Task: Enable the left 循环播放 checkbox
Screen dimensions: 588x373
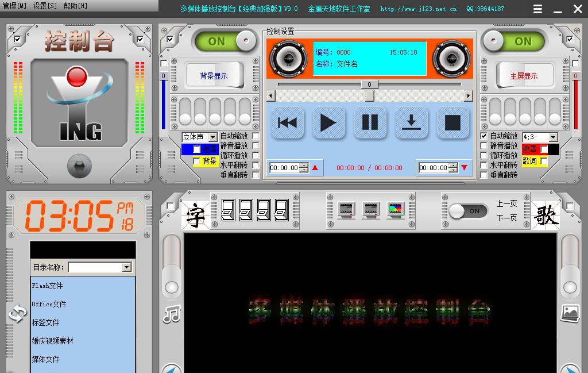Action: (256, 155)
